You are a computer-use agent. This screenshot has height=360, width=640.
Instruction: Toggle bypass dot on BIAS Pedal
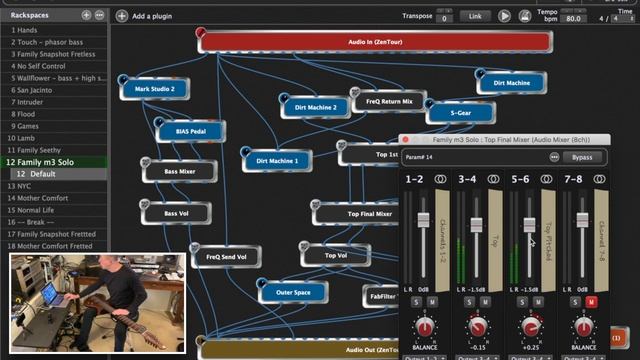[159, 122]
